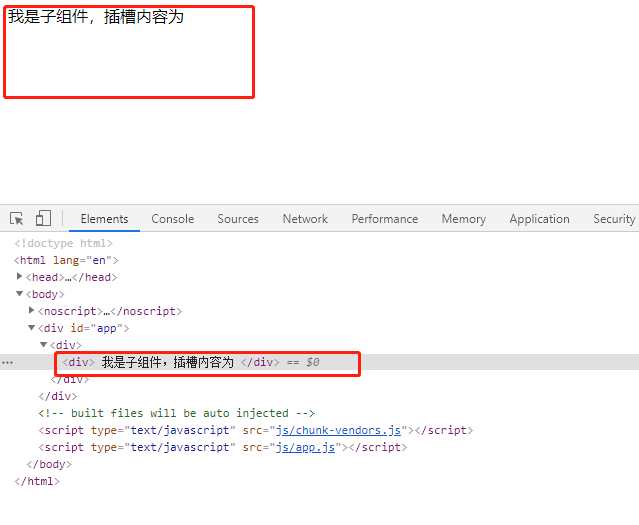Select the app.js script element row
639x525 pixels.
click(x=223, y=447)
